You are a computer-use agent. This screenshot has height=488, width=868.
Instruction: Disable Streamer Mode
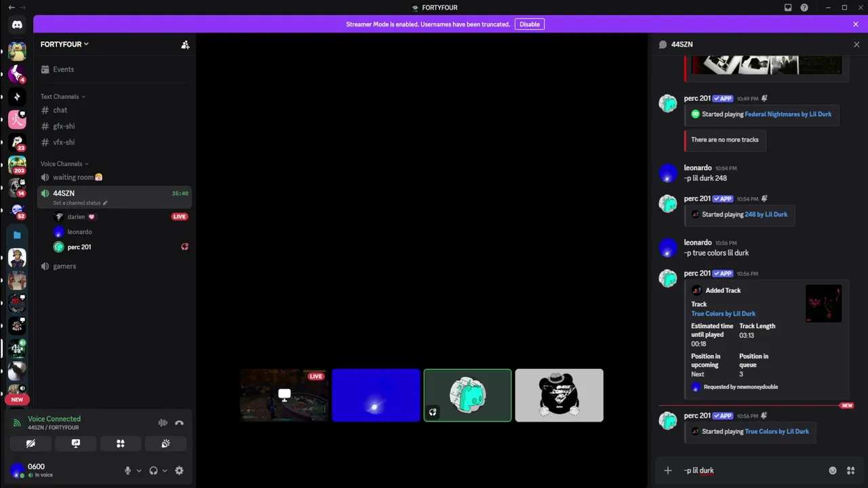[x=530, y=24]
